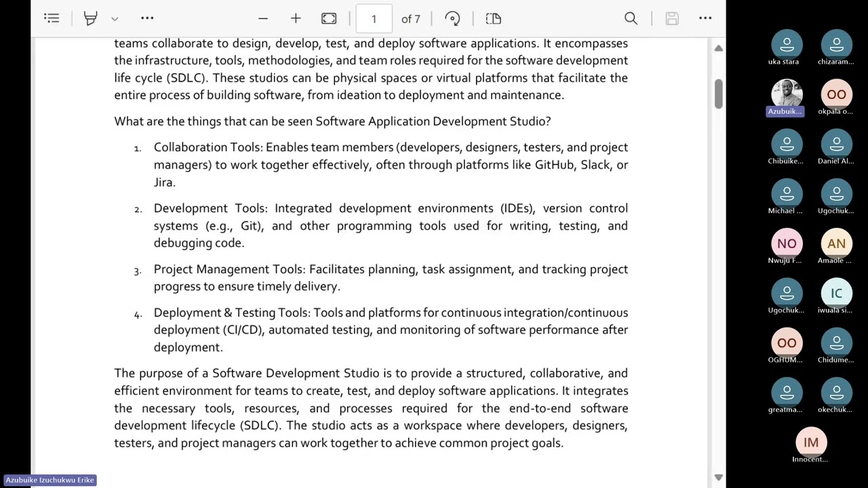This screenshot has height=488, width=868.
Task: Open more tools ellipsis near highlighter
Action: tap(147, 19)
